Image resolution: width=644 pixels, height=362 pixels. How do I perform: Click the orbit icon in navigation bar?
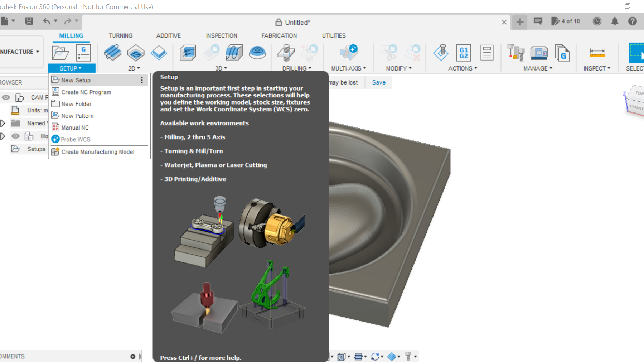[x=375, y=357]
